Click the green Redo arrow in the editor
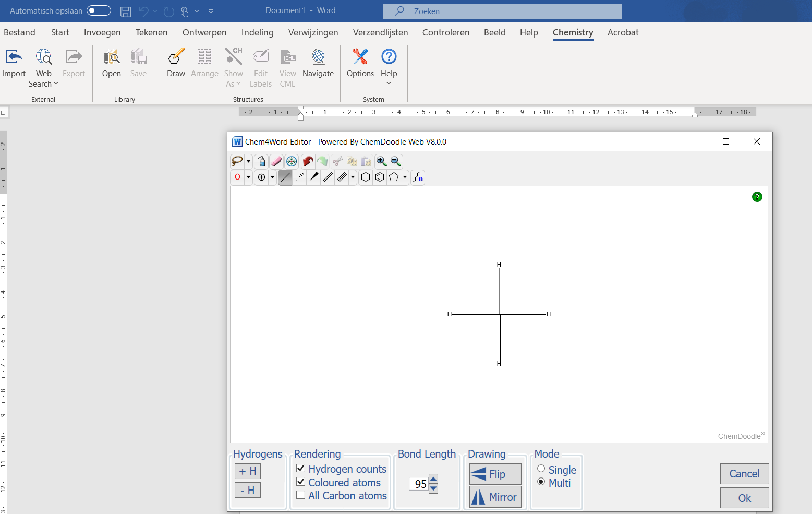Screen dimensions: 812x514 pos(322,161)
